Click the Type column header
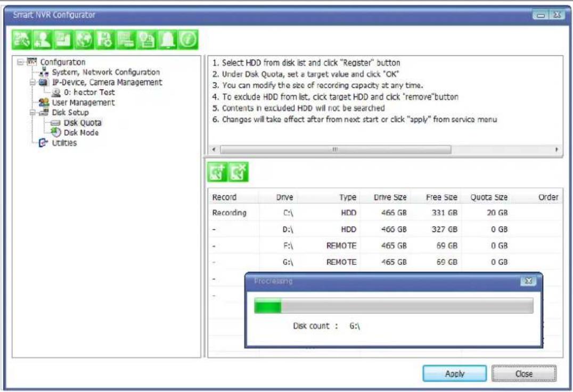This screenshot has height=392, width=573. pos(328,197)
